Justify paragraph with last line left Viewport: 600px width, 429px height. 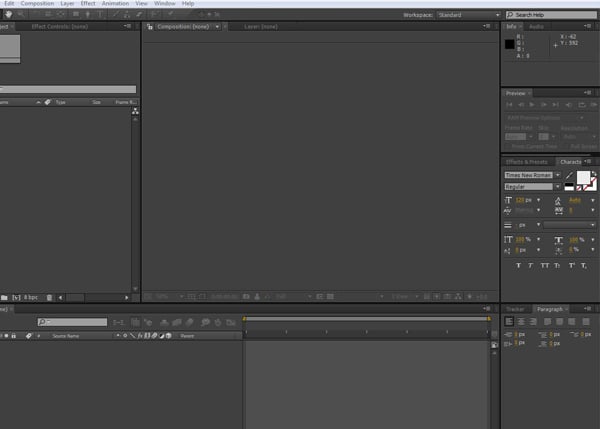pyautogui.click(x=548, y=321)
